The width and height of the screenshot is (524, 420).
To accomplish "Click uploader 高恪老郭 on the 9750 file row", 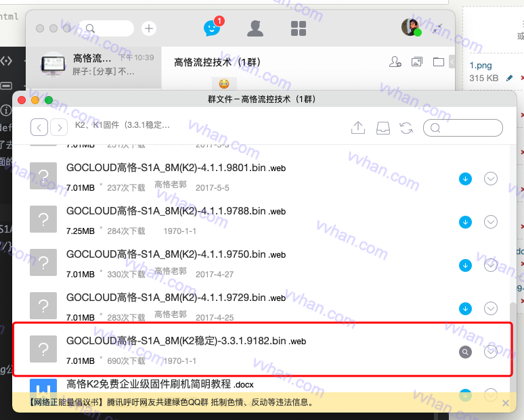I will [x=171, y=271].
